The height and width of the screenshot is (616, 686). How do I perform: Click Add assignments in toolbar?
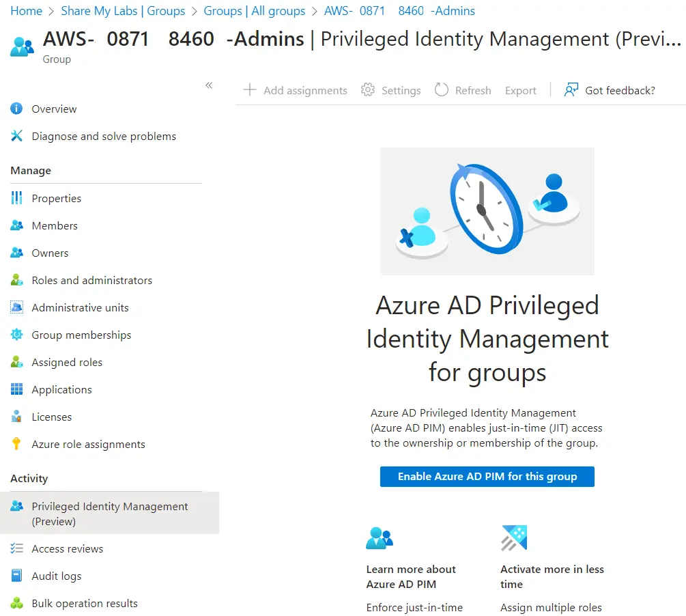pyautogui.click(x=296, y=90)
